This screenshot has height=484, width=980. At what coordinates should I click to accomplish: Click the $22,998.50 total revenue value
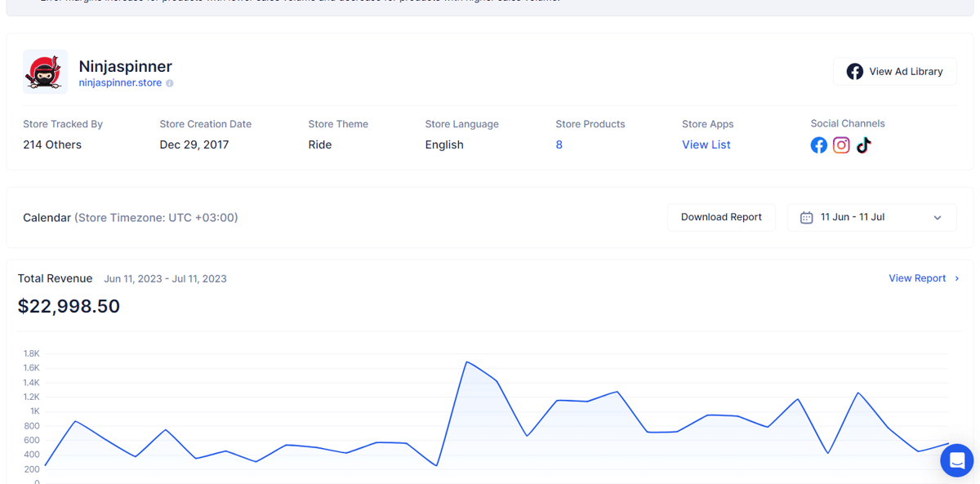point(69,306)
